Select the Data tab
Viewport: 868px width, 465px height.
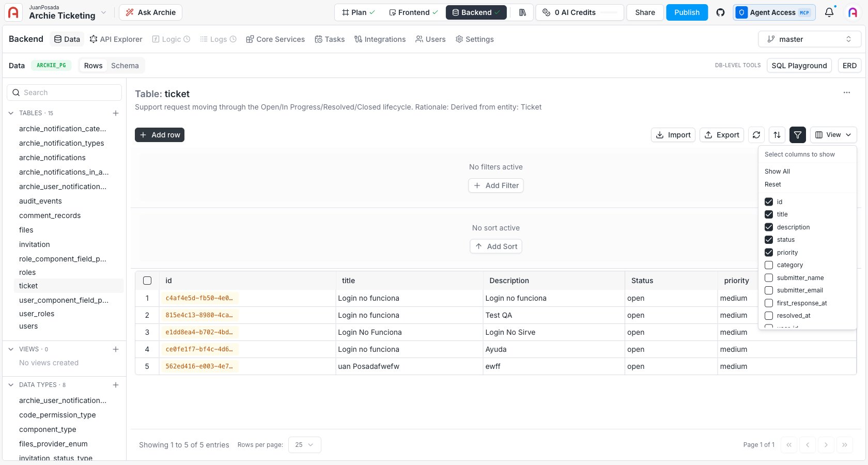pos(67,39)
